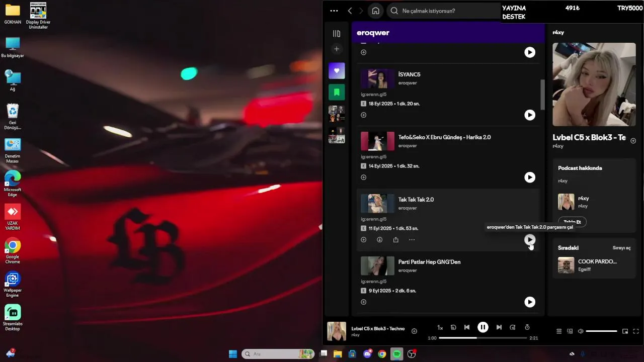Click Parti Patlar Hep GNG'Den thumbnail
Screen dimensions: 644x362
[x=377, y=266]
